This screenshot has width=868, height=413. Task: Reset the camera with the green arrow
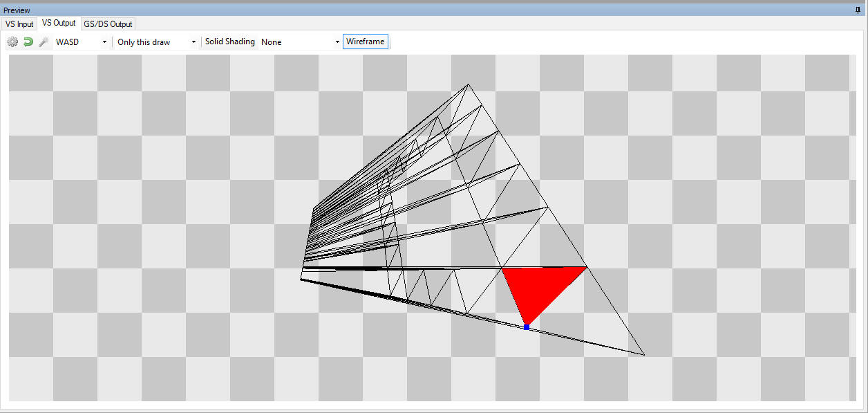28,42
